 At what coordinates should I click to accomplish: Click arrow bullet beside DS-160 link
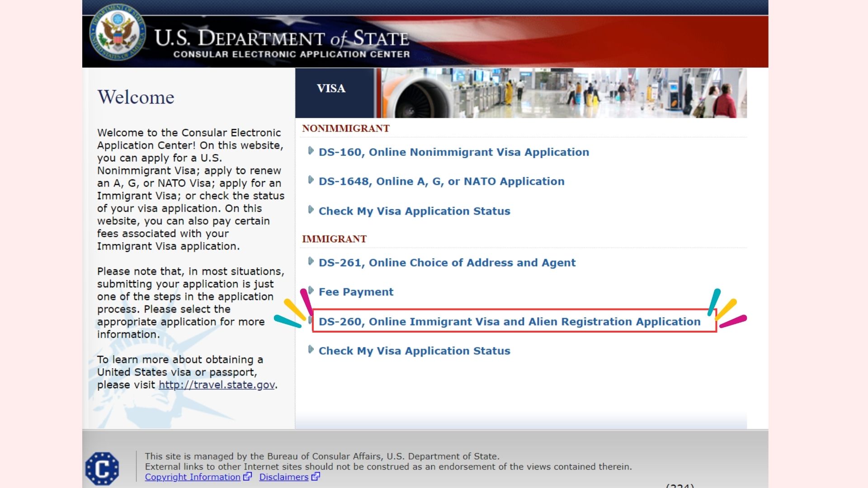coord(311,150)
